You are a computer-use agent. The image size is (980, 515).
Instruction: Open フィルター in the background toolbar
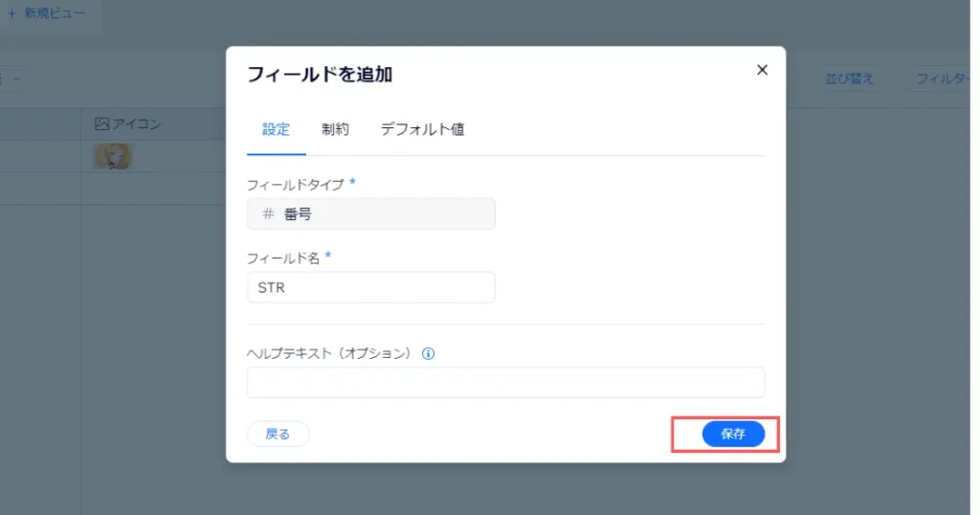[943, 78]
